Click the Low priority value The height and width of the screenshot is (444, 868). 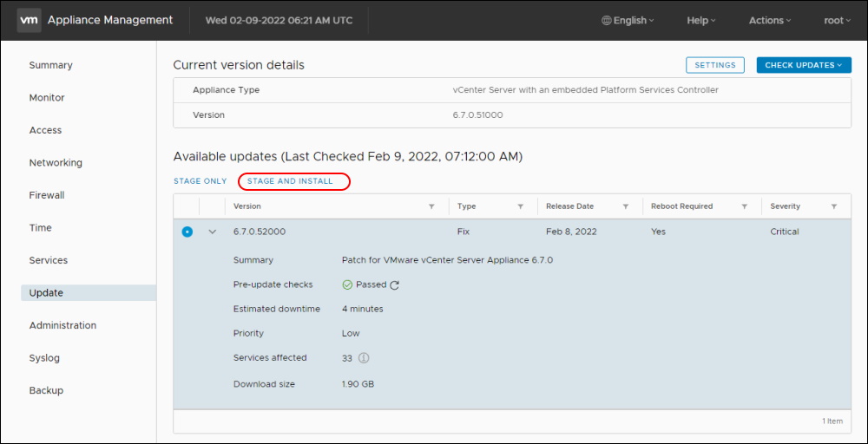coord(351,333)
